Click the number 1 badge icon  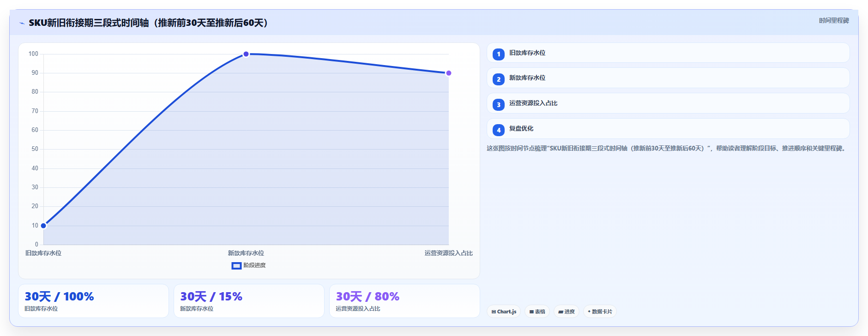pyautogui.click(x=499, y=54)
